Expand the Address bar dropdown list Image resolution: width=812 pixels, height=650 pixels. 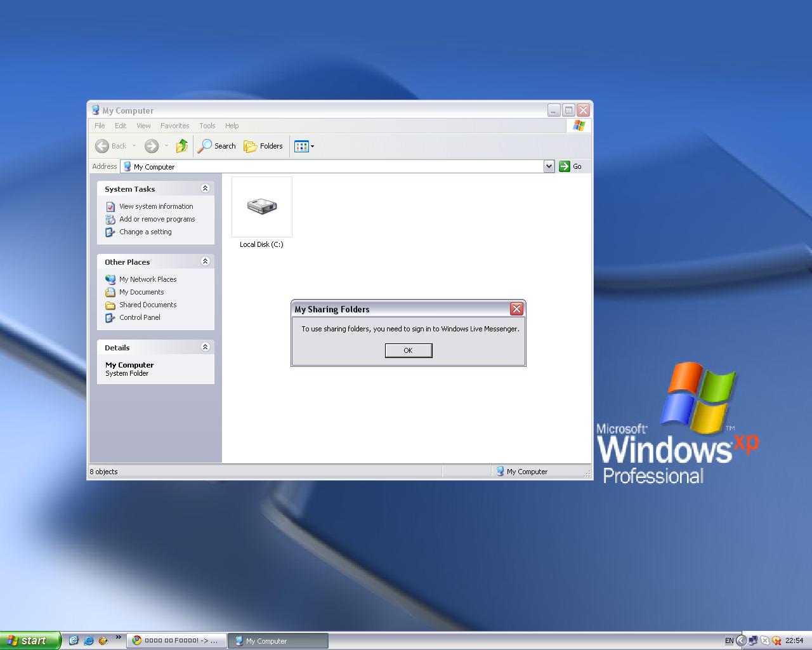(x=549, y=166)
